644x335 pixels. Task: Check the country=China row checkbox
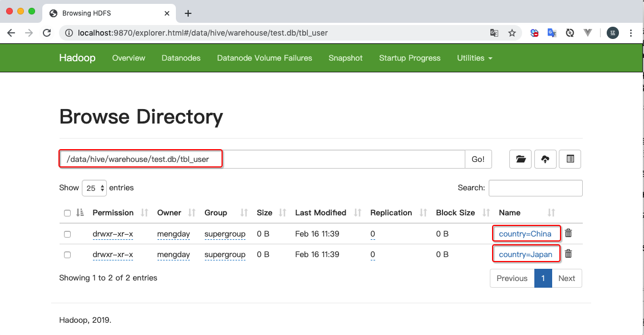coord(67,234)
